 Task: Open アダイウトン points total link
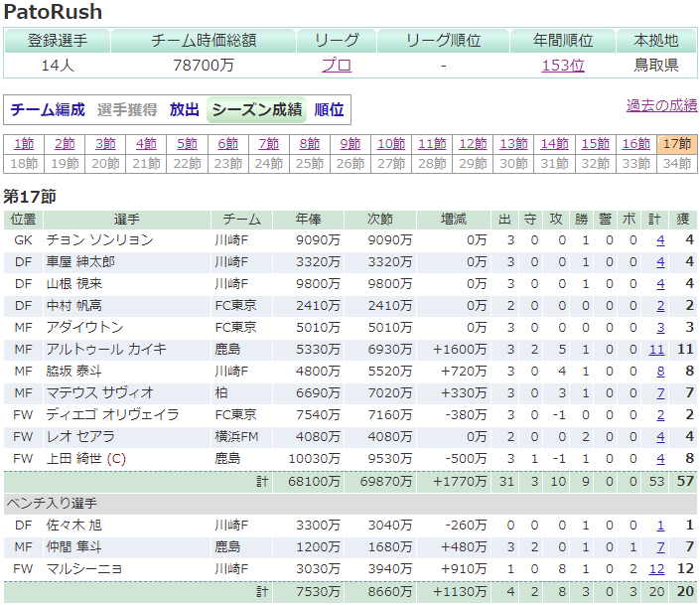tap(660, 328)
